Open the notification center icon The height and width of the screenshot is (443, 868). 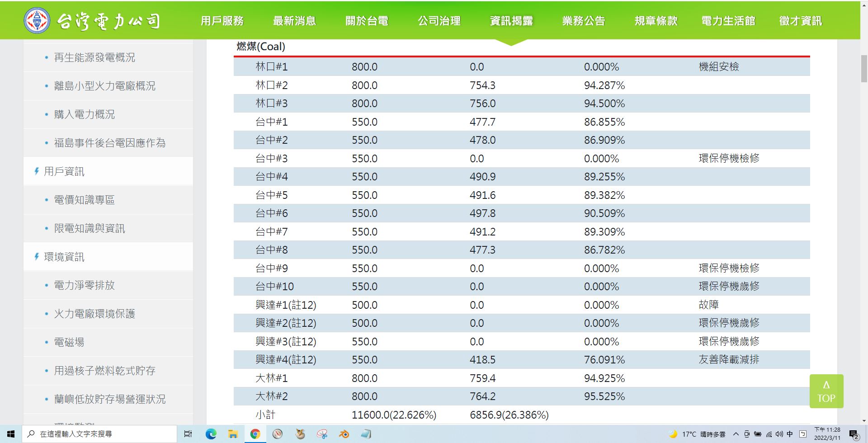click(x=854, y=434)
